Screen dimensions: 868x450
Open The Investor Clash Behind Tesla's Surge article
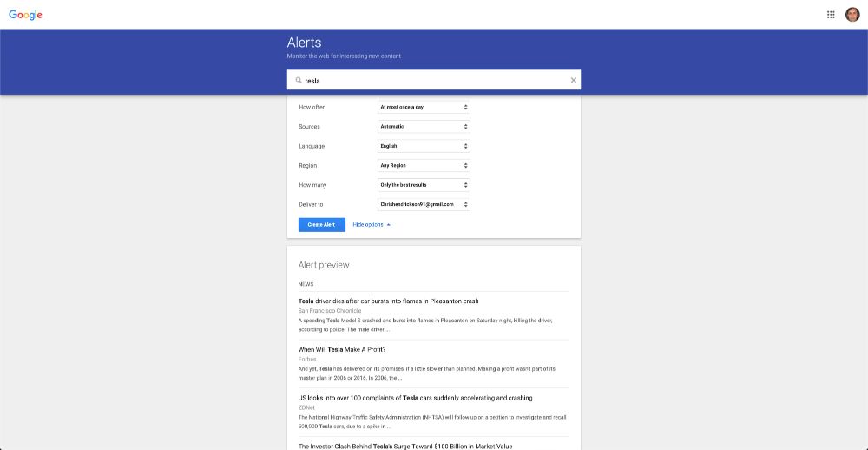click(405, 447)
